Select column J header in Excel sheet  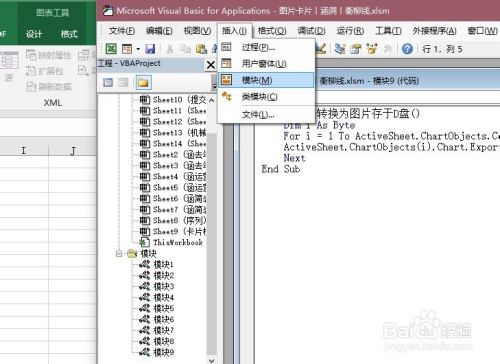click(x=73, y=151)
